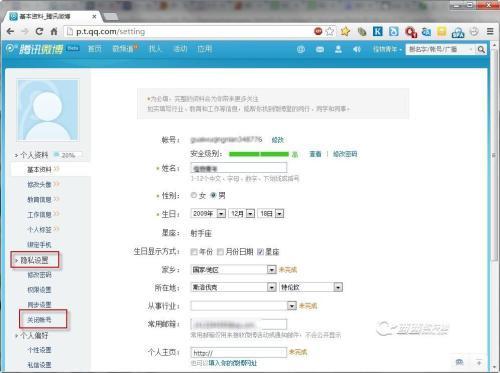Open the 从事行业 industry dropdown
500x373 pixels.
pyautogui.click(x=244, y=306)
